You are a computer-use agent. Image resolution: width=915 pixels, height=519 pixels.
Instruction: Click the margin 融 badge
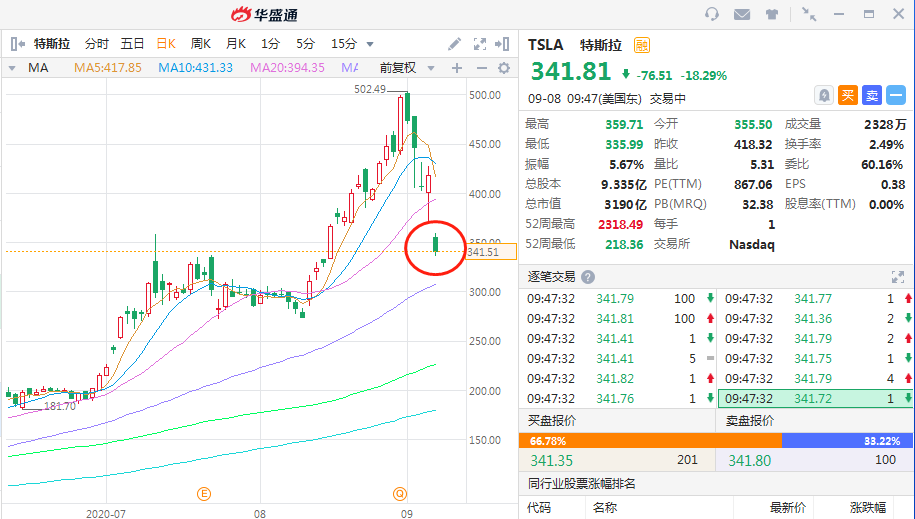(x=642, y=45)
